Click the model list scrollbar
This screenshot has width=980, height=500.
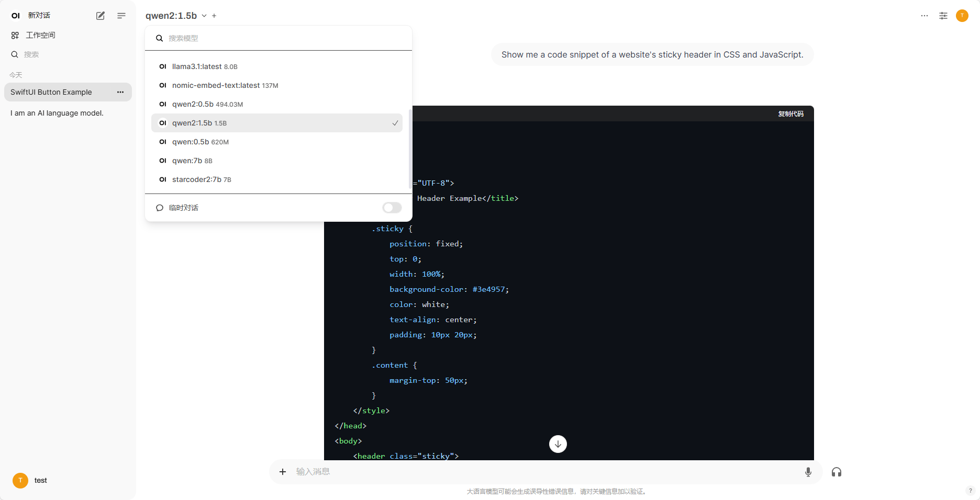(409, 149)
